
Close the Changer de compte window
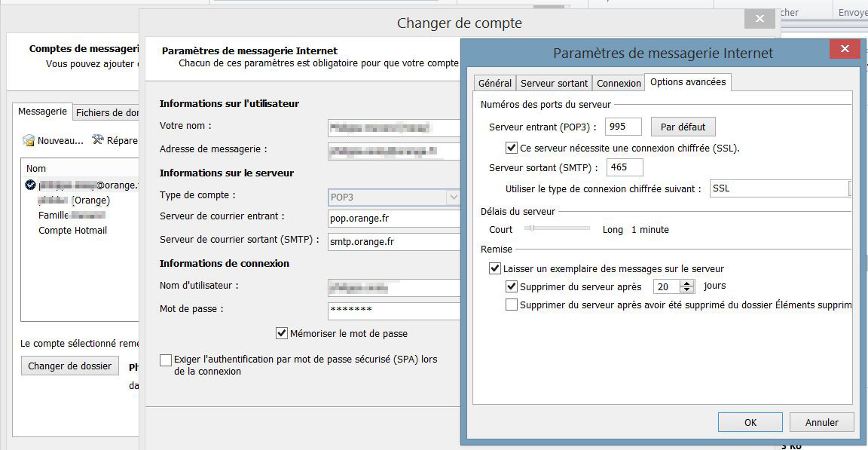(x=759, y=19)
